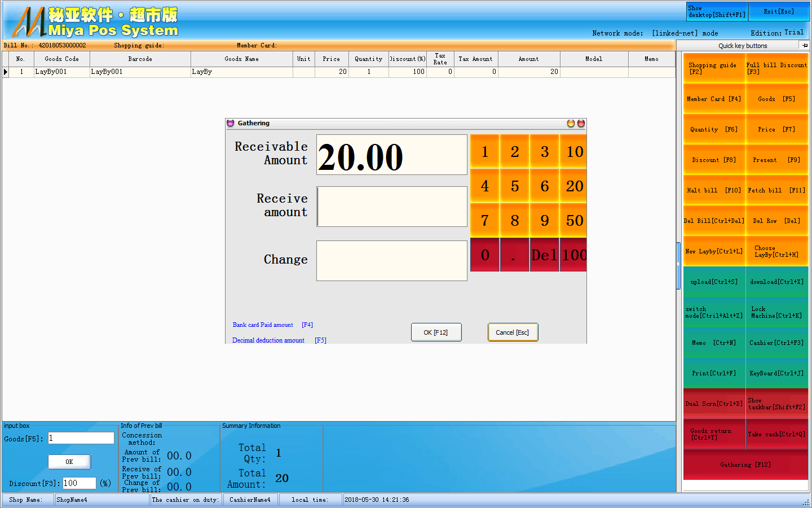Click Del Row [Del] quick key

(776, 221)
